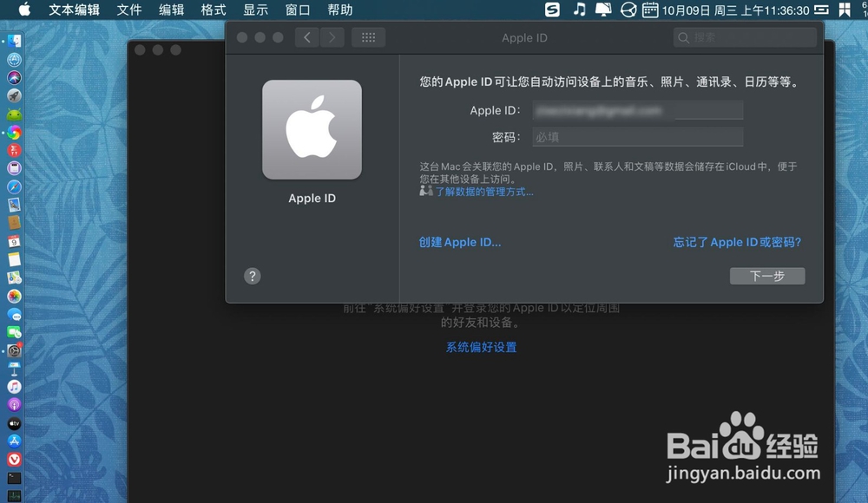Click the 密码 password input field
The image size is (868, 503).
(637, 136)
